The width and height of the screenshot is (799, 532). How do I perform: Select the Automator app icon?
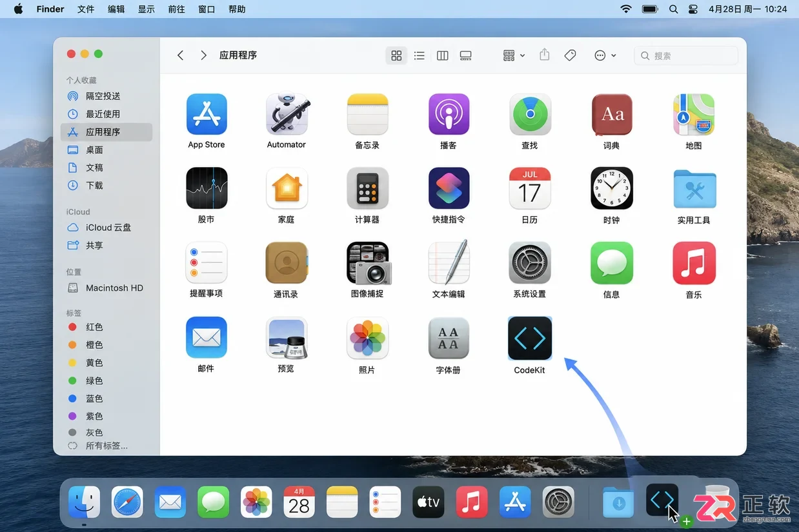click(287, 114)
